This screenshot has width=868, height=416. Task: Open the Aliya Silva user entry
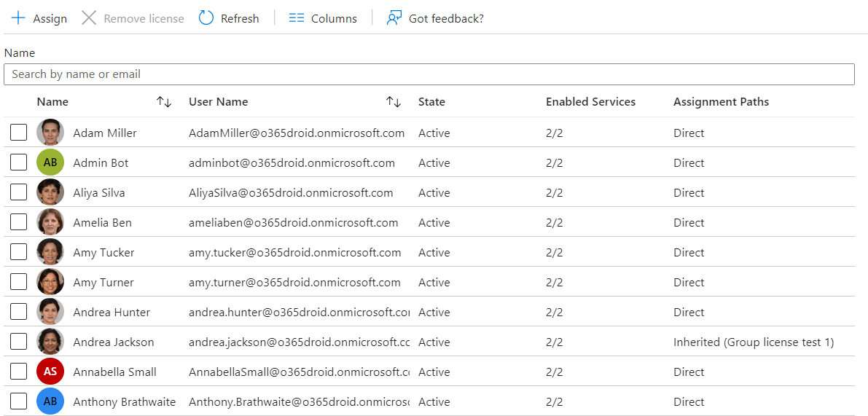pyautogui.click(x=99, y=192)
